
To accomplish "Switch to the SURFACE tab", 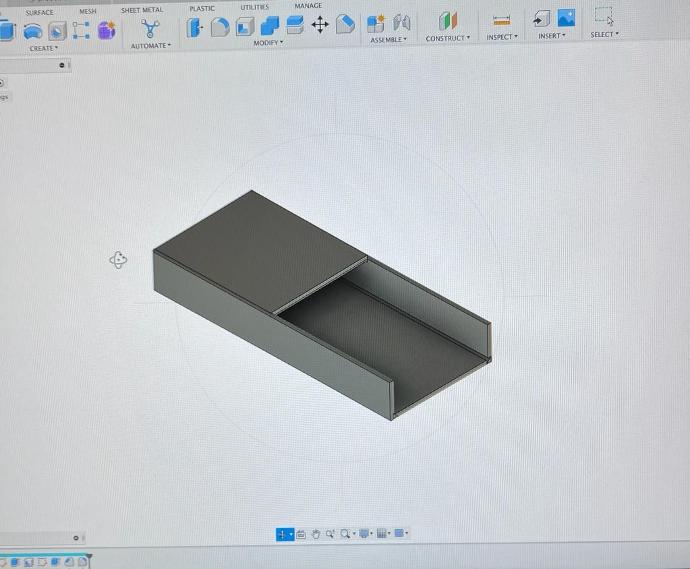I will [39, 13].
